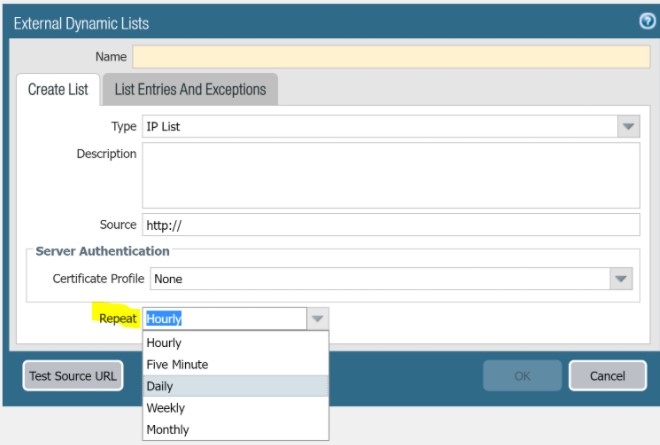Open List Entries And Exceptions tab
The height and width of the screenshot is (445, 660).
coord(190,89)
